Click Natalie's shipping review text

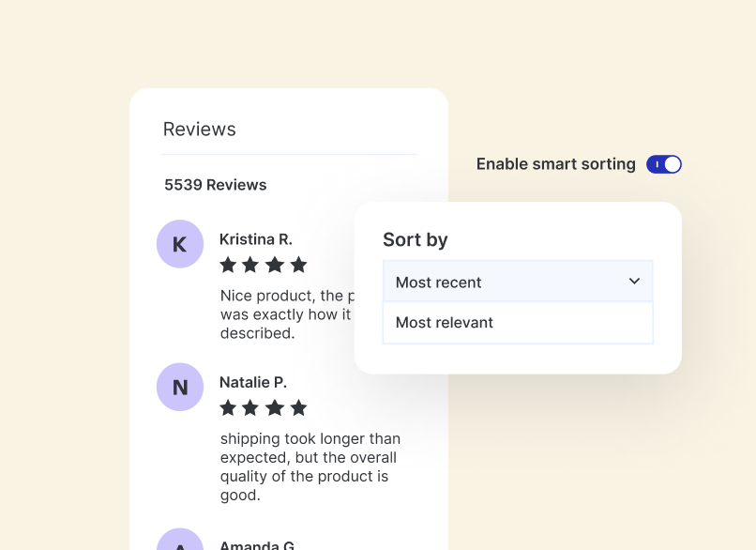(310, 466)
